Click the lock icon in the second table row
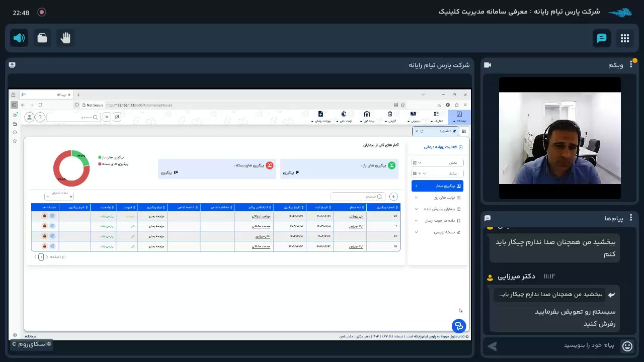 [x=44, y=226]
